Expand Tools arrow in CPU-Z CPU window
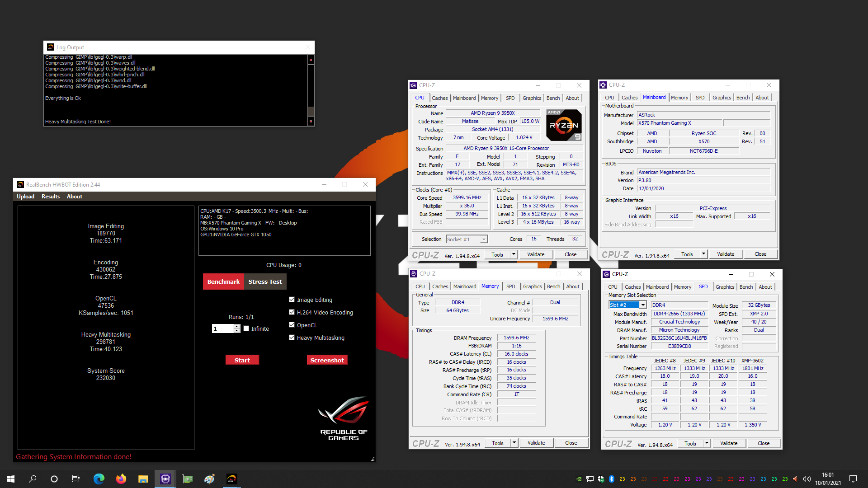The width and height of the screenshot is (868, 488). [x=514, y=254]
